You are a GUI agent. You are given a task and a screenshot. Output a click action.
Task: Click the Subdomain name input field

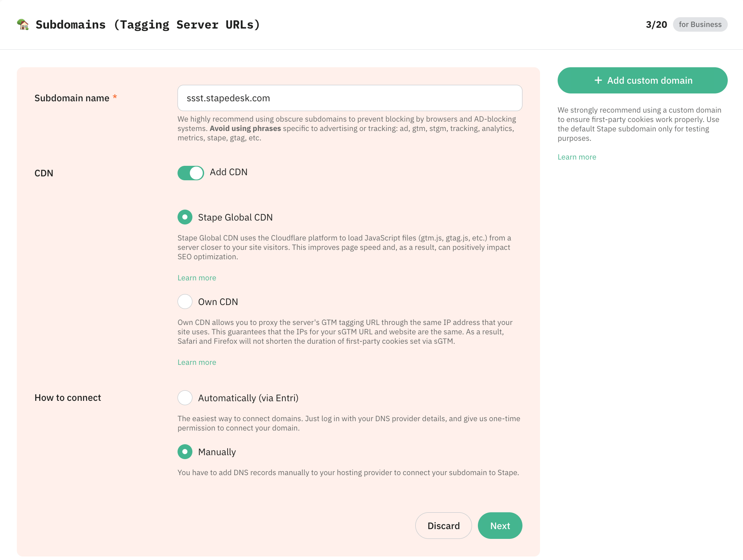click(x=350, y=98)
